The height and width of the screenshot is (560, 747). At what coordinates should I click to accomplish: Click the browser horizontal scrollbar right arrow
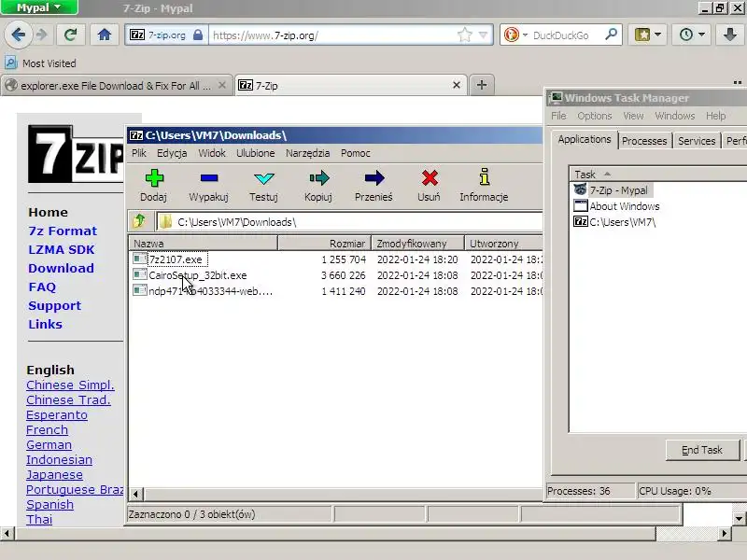725,533
